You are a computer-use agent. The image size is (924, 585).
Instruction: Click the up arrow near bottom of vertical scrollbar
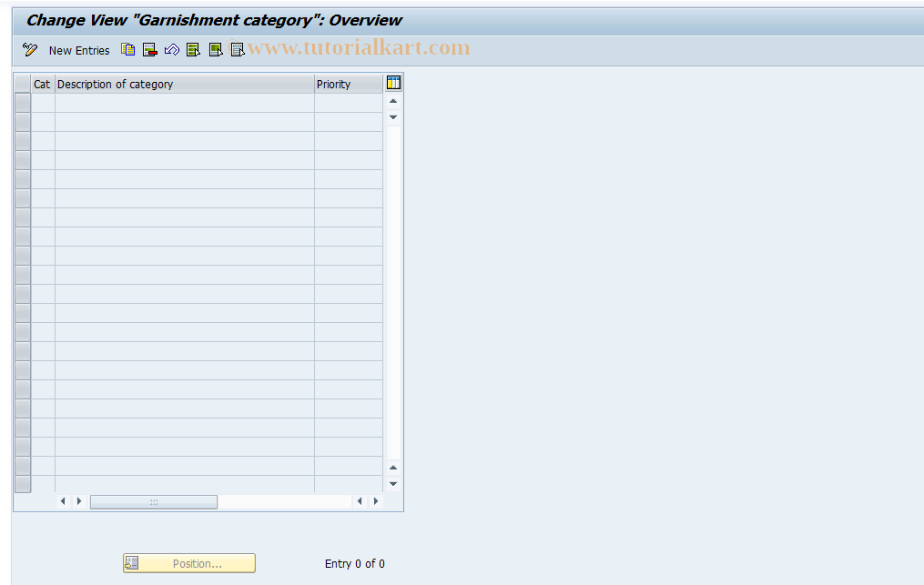tap(393, 468)
